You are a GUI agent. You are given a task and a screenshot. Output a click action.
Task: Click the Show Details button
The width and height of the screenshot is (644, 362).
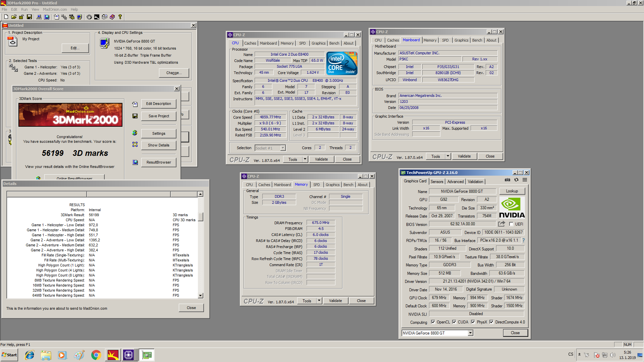pos(159,145)
